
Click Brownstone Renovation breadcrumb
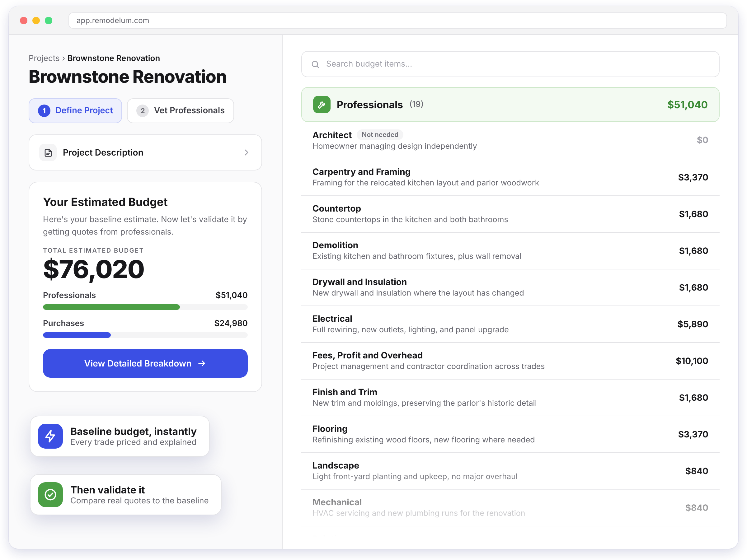pyautogui.click(x=114, y=58)
